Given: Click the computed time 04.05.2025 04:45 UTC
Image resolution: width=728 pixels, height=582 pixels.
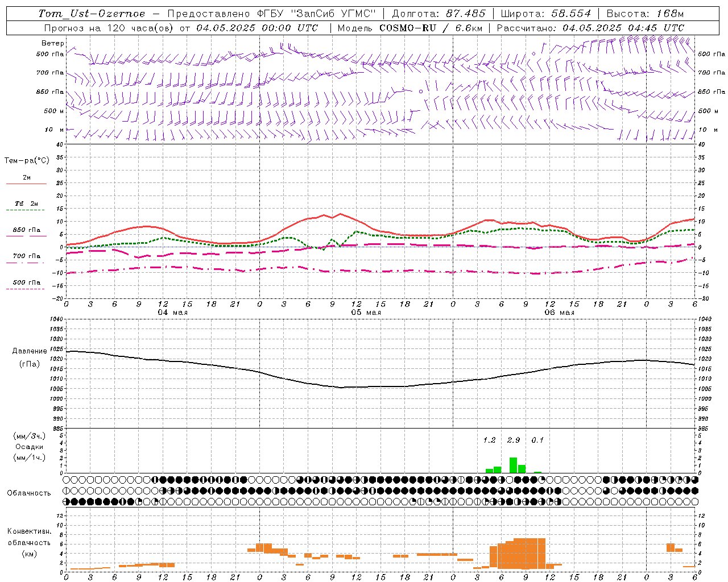Looking at the screenshot, I should tap(623, 28).
